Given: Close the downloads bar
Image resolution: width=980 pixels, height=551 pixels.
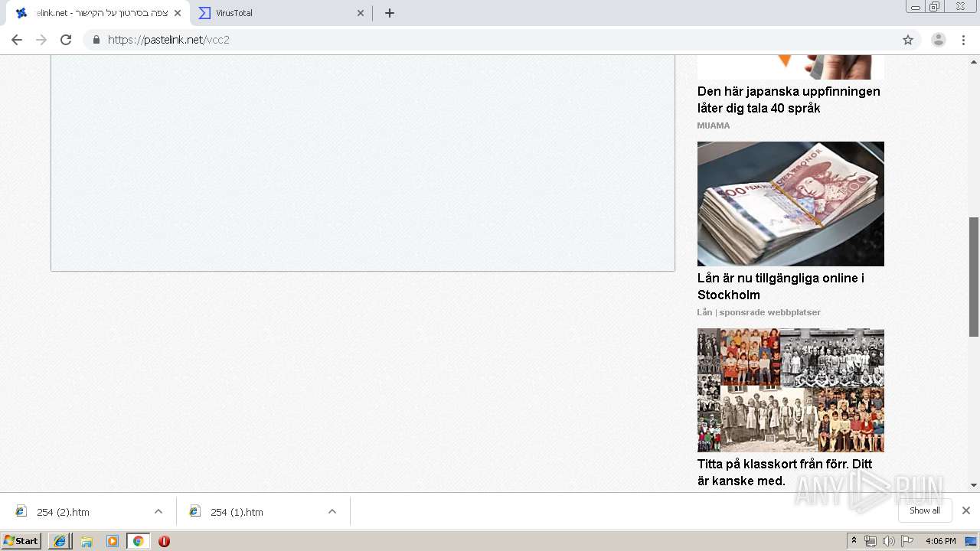Looking at the screenshot, I should coord(966,510).
